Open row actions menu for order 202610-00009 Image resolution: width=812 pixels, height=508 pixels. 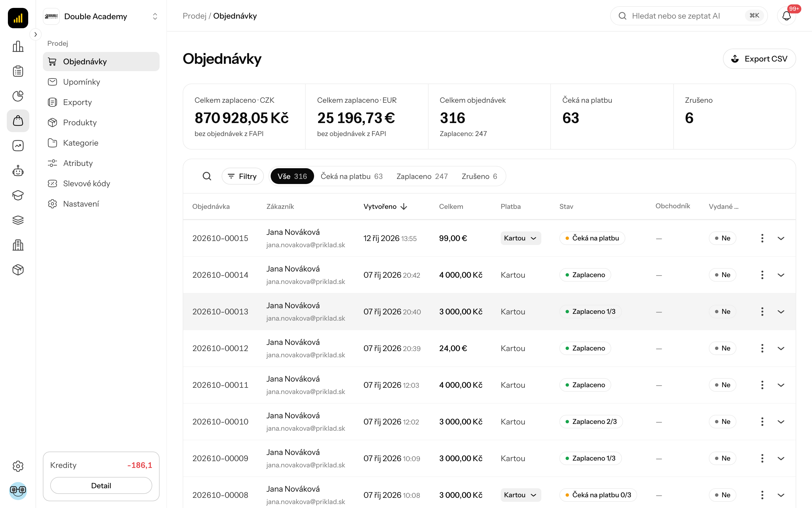[x=762, y=458]
